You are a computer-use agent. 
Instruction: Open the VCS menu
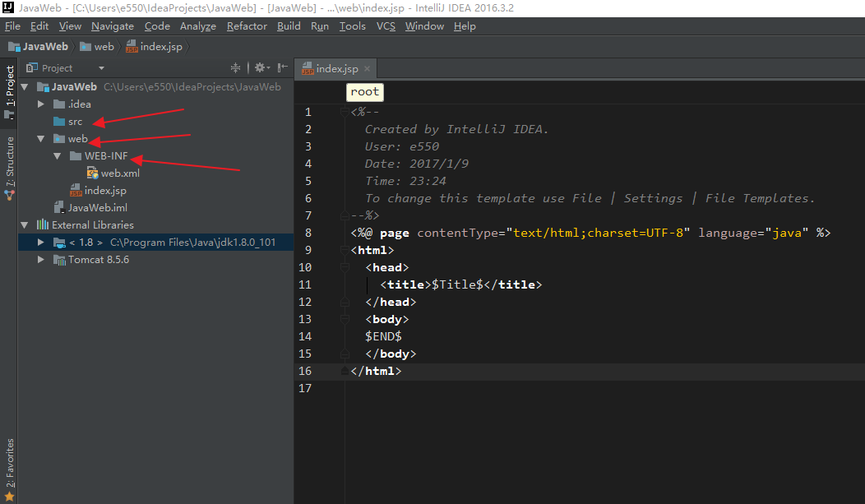point(386,26)
